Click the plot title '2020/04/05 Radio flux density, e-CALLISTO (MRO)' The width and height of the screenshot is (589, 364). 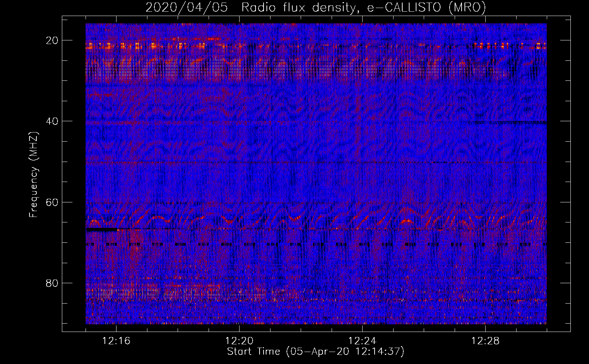[316, 7]
